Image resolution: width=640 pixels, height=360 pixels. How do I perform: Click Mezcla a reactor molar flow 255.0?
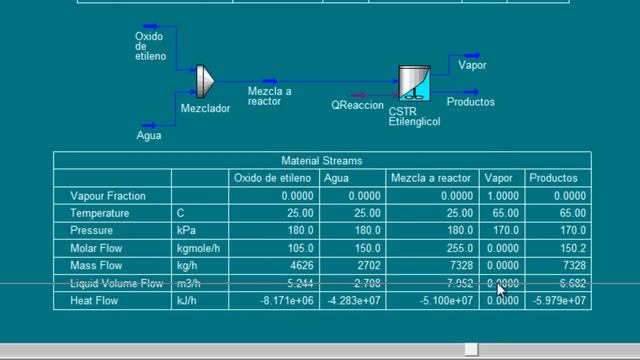pyautogui.click(x=460, y=248)
